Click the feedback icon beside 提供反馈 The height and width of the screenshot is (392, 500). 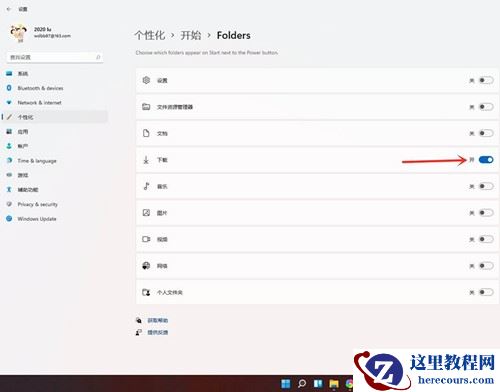(139, 332)
